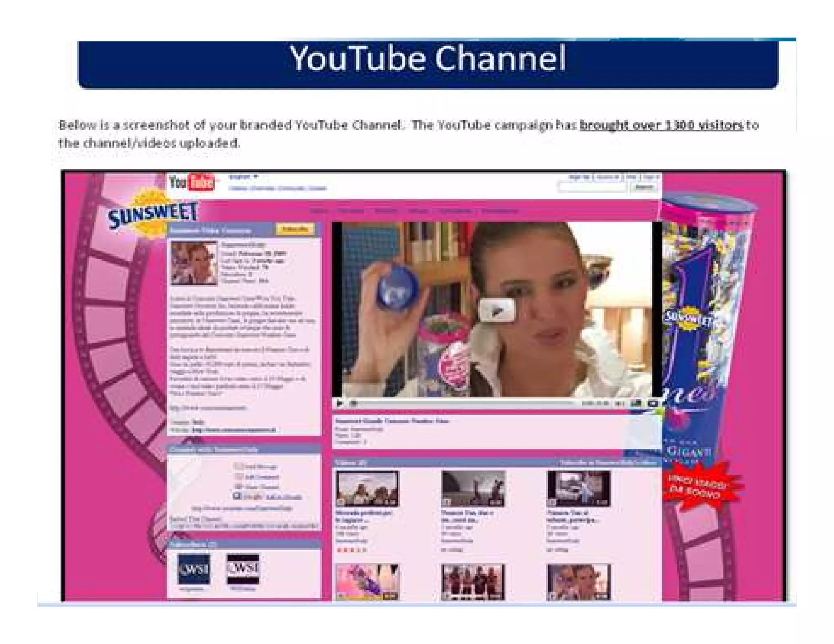Open the third video thumbnail in the top row
The image size is (834, 644).
(578, 488)
